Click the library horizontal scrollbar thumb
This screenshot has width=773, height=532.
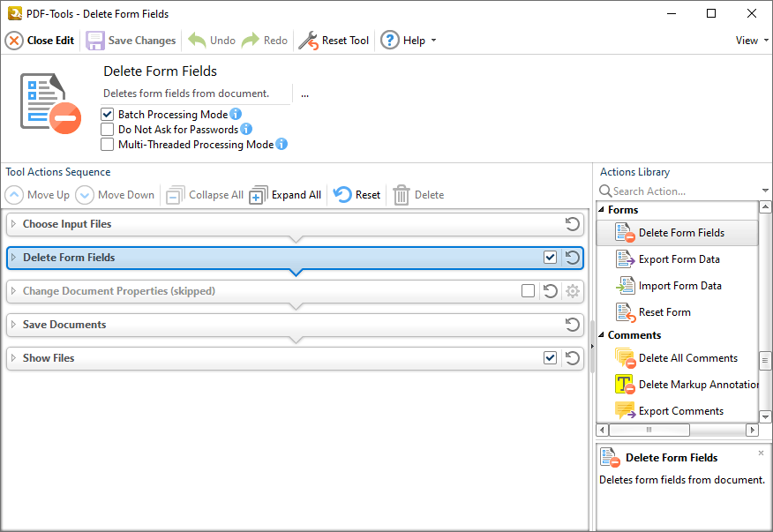click(x=649, y=430)
